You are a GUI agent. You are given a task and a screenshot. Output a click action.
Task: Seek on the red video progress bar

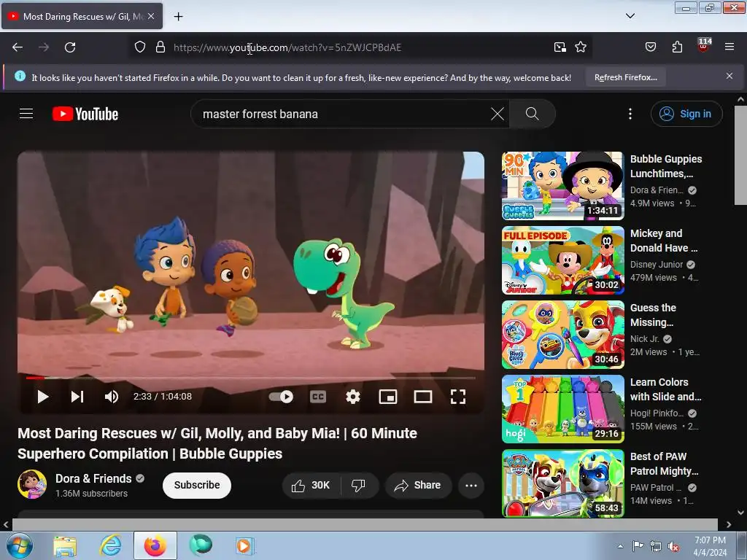click(x=251, y=378)
